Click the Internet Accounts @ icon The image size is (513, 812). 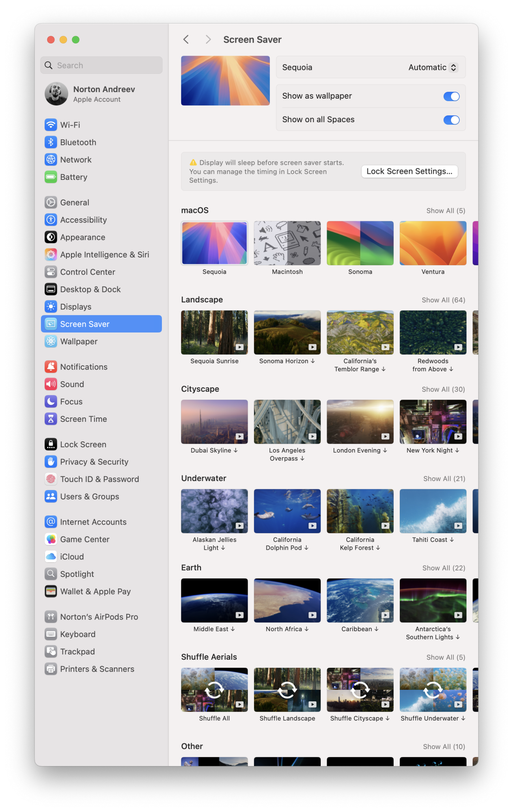(51, 522)
